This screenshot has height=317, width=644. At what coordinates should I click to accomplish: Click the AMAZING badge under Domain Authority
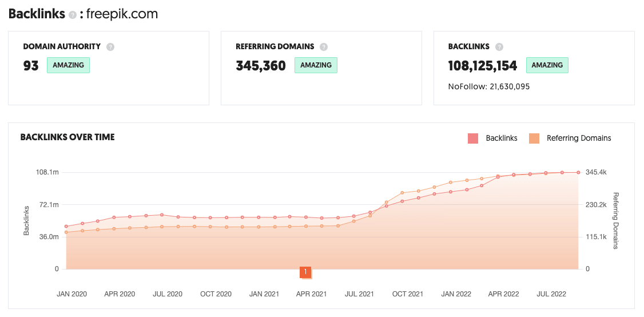click(x=68, y=65)
